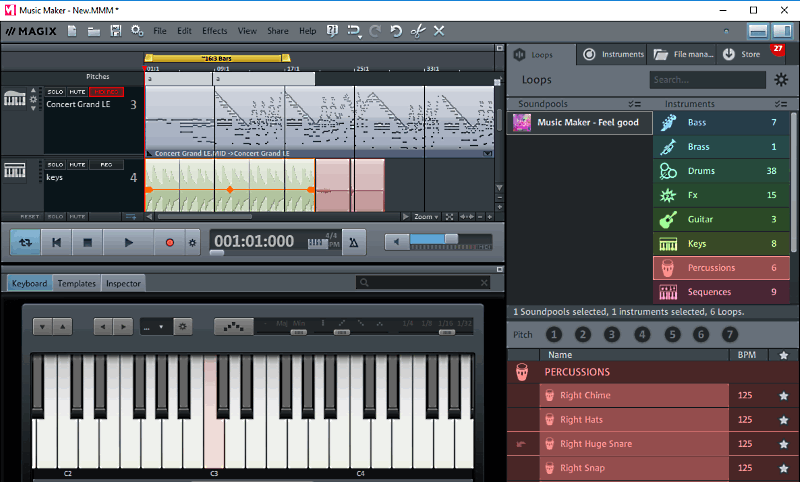Delete object with the X toolbar icon
Screen dimensions: 800x482
click(439, 31)
